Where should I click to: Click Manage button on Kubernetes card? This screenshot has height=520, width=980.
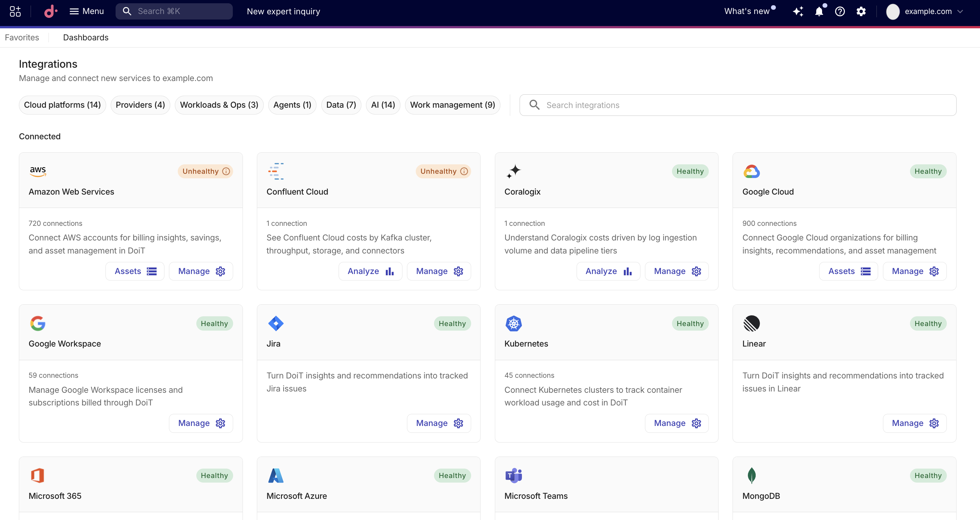pyautogui.click(x=677, y=423)
